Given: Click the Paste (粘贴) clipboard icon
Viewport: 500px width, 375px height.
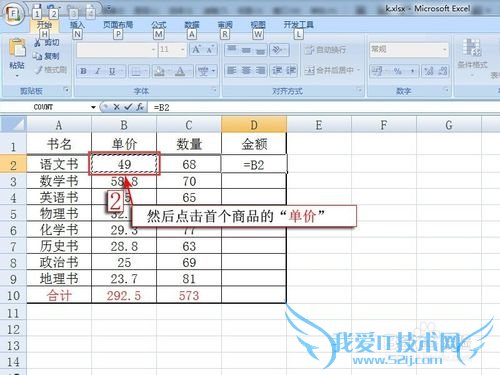Looking at the screenshot, I should (17, 48).
